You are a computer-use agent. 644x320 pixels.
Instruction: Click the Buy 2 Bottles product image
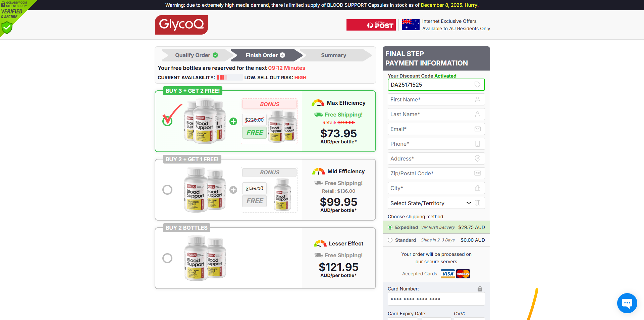point(205,258)
